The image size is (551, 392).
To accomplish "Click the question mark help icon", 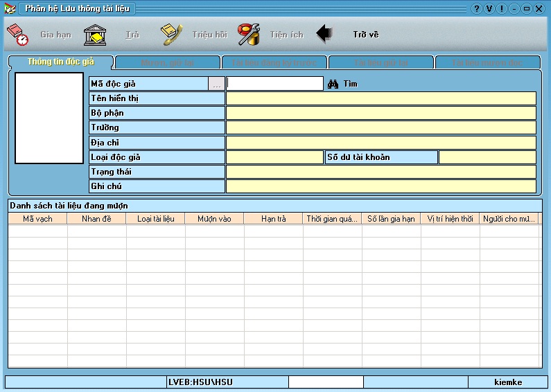I will [x=477, y=9].
